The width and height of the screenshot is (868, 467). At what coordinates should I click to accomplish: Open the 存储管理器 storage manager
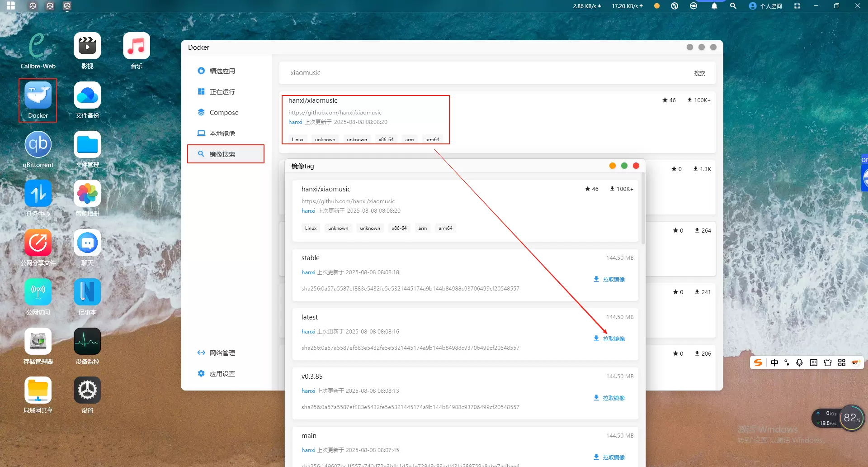point(38,342)
